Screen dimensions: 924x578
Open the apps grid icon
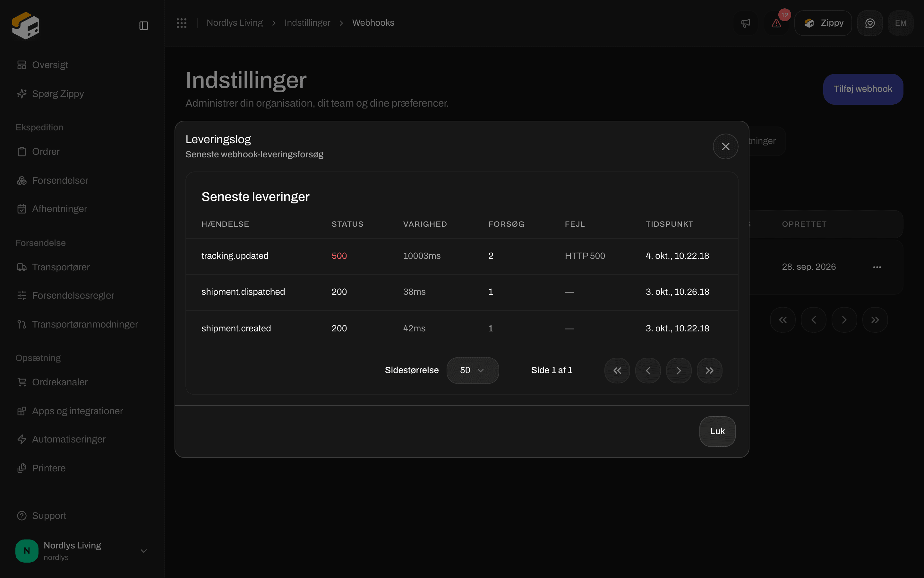(181, 23)
